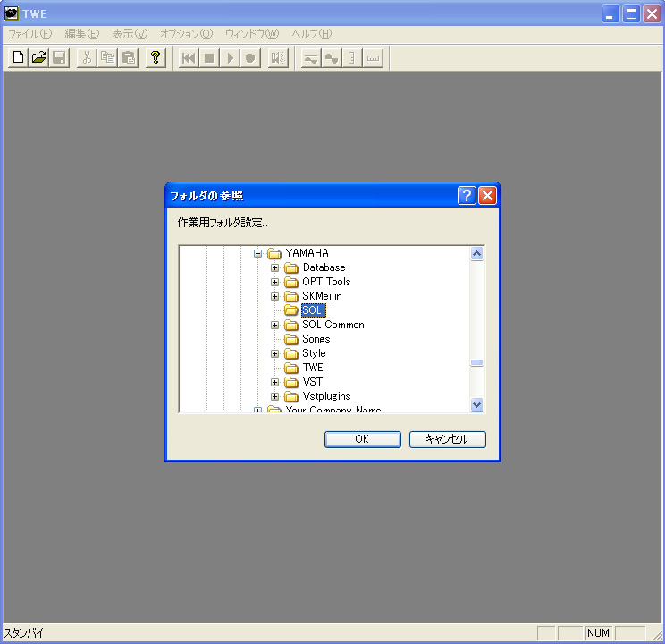This screenshot has width=665, height=644.
Task: Click the dialog's question mark help button
Action: pos(467,196)
